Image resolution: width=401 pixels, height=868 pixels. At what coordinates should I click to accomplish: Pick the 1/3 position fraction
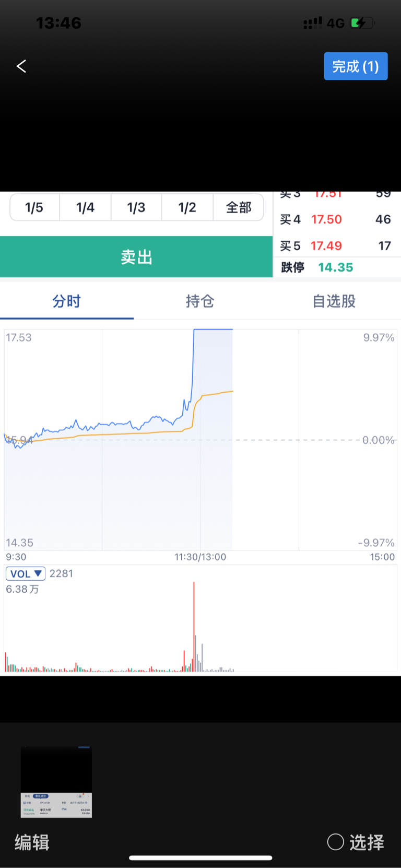pyautogui.click(x=136, y=207)
